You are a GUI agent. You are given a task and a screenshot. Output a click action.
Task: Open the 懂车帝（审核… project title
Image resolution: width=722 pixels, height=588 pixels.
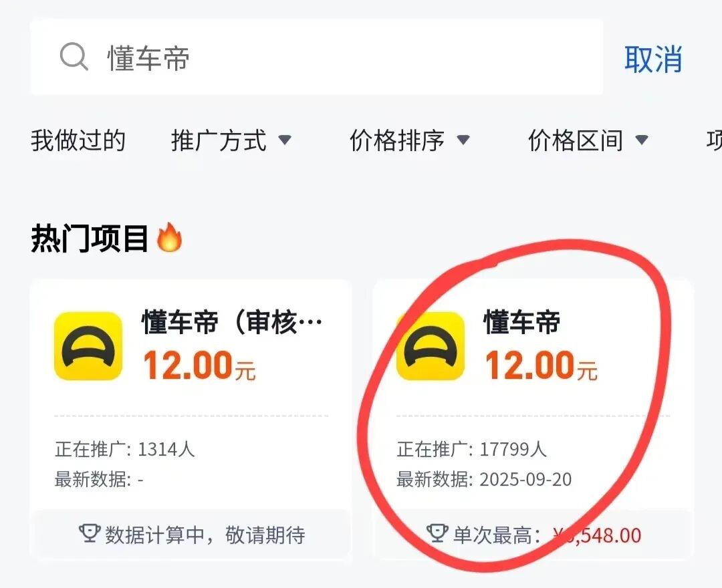coord(232,323)
